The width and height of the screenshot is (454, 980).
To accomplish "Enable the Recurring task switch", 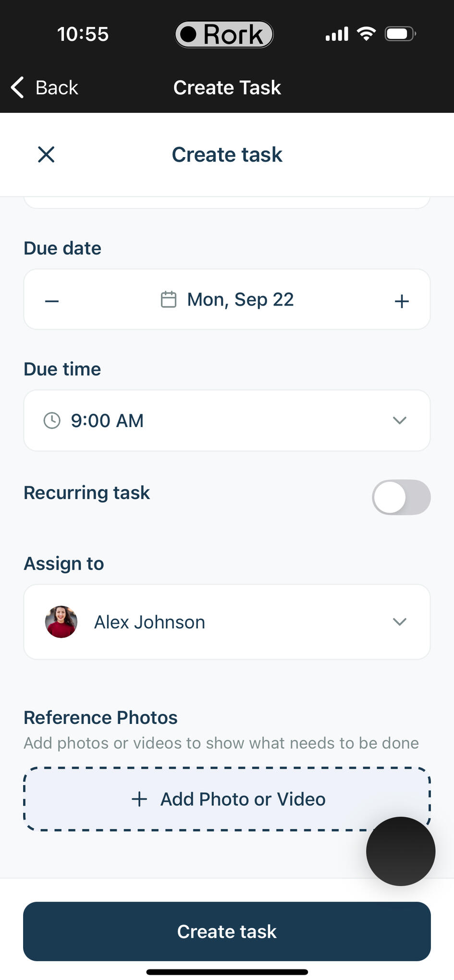I will (x=401, y=497).
